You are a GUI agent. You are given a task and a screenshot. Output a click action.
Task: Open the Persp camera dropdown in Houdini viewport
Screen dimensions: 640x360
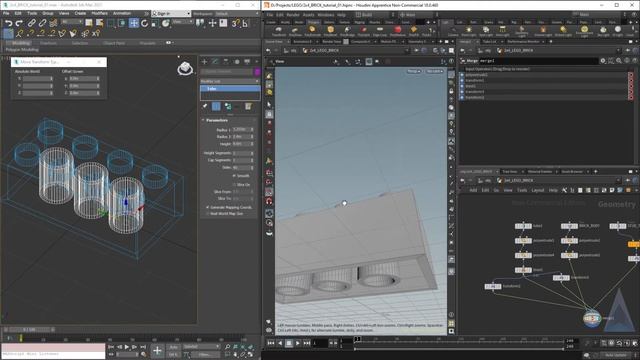(x=413, y=71)
